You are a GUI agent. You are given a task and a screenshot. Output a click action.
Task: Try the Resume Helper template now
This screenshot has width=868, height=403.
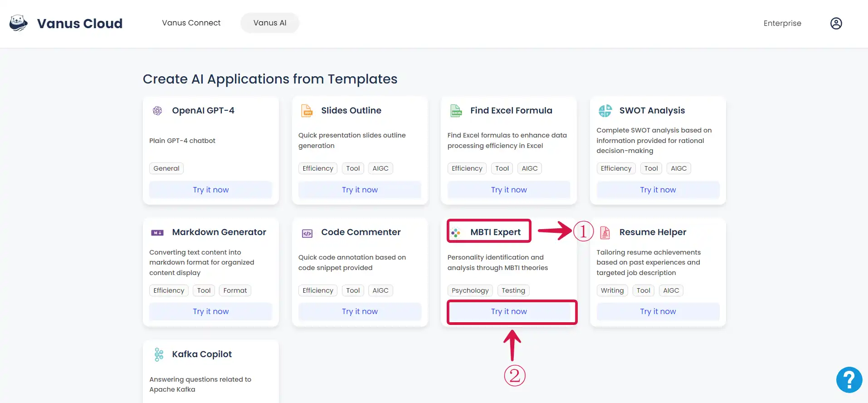coord(658,311)
